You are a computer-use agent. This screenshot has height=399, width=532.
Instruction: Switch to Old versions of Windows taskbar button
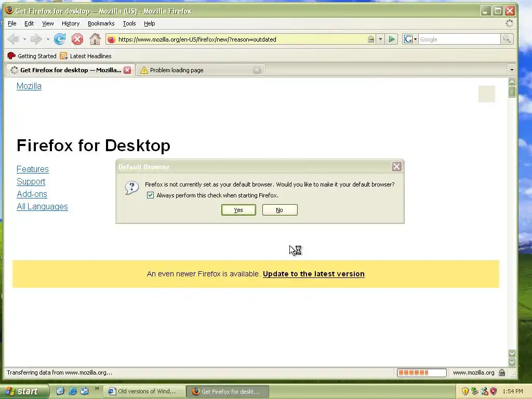(x=144, y=391)
